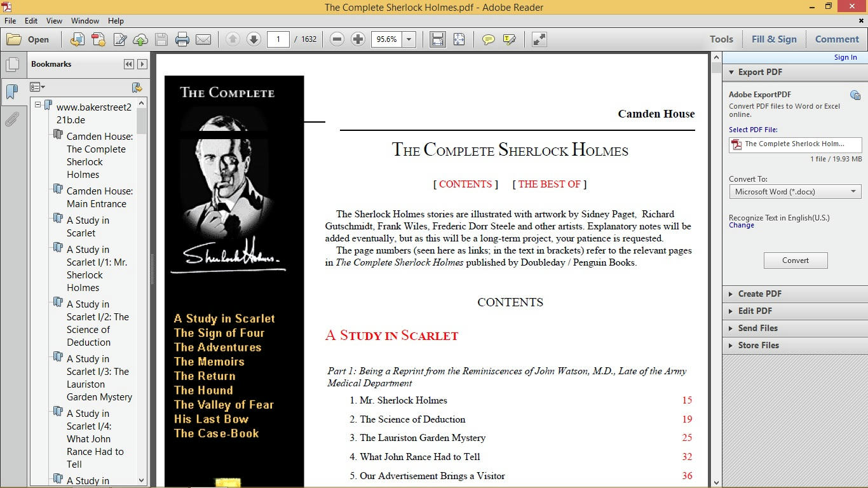
Task: Select 'Camden House: Main Entrance' bookmark
Action: pos(100,197)
